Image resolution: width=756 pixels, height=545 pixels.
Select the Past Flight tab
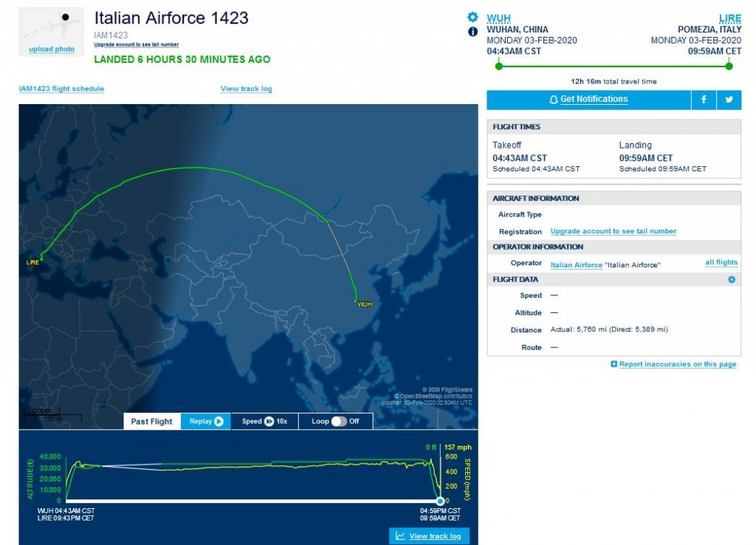point(151,422)
